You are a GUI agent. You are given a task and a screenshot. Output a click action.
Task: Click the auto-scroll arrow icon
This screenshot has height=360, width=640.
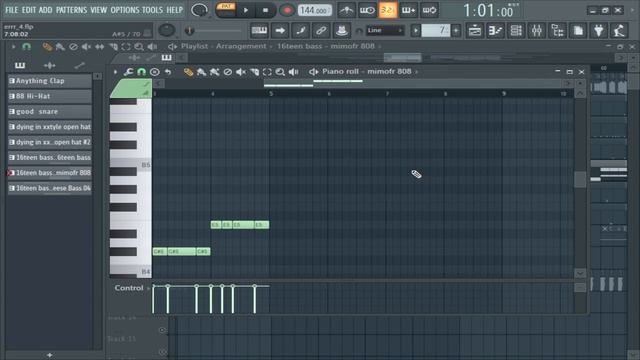[x=280, y=30]
